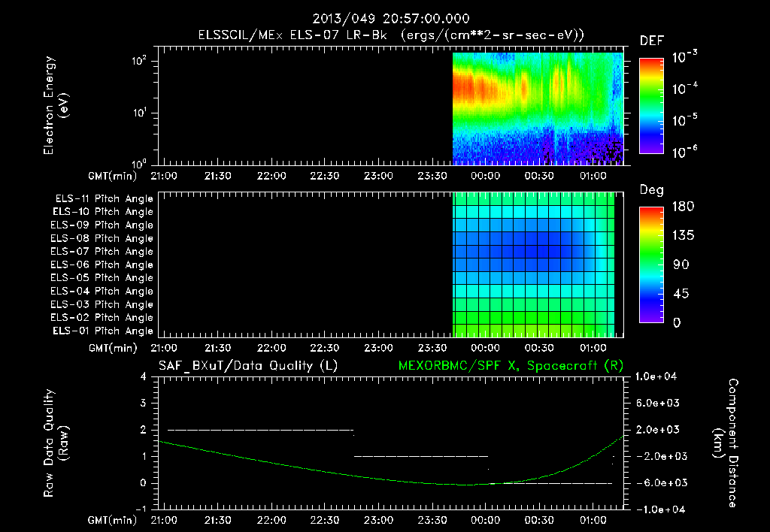
Task: Select the Deg label above the color bar
Action: pyautogui.click(x=651, y=190)
